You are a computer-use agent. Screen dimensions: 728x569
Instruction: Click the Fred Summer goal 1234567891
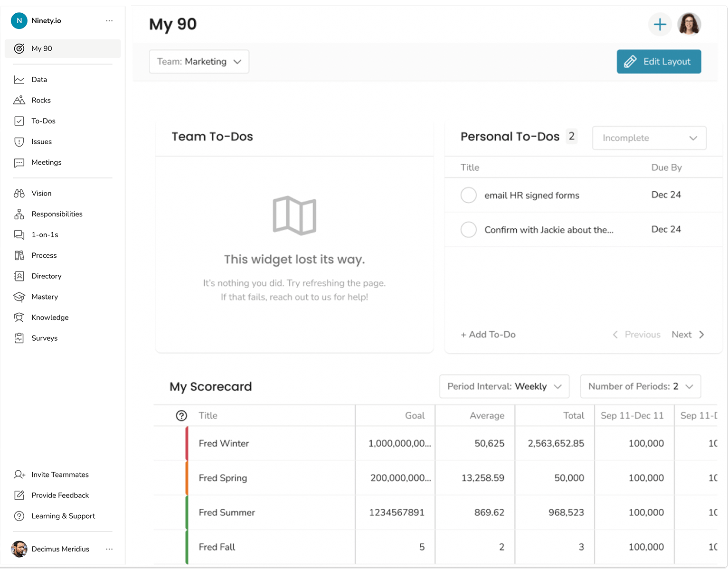point(397,513)
